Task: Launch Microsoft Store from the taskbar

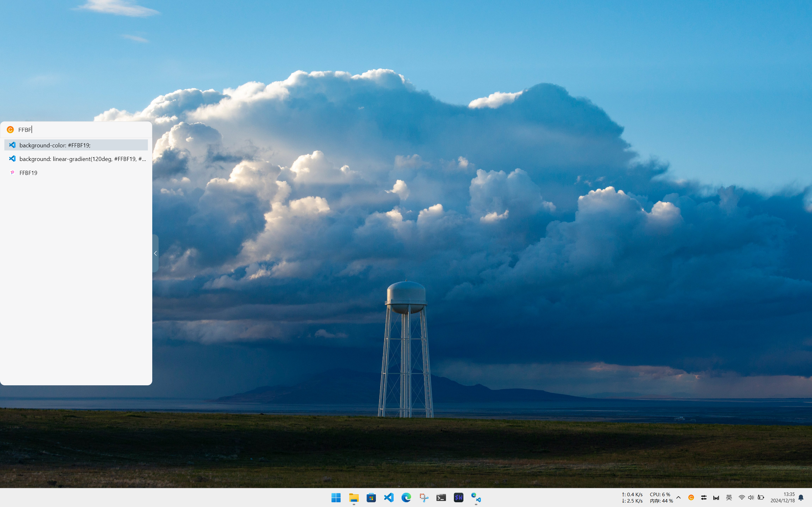Action: (x=371, y=497)
